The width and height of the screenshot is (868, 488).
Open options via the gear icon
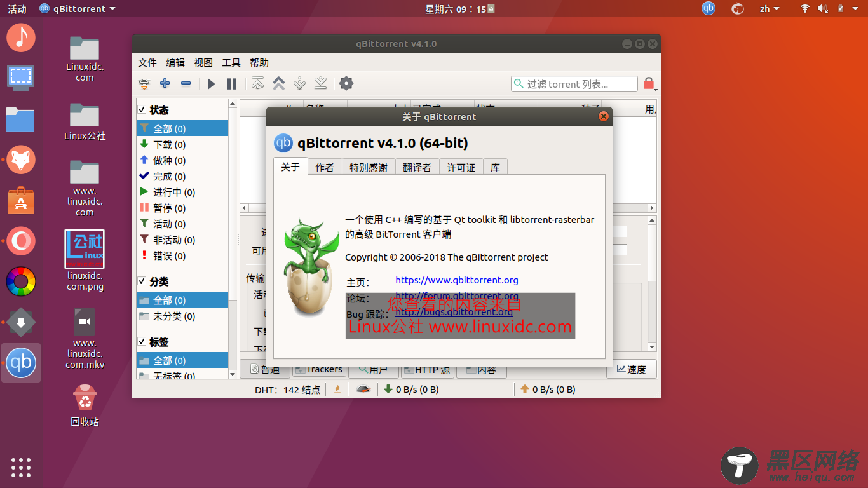tap(346, 83)
